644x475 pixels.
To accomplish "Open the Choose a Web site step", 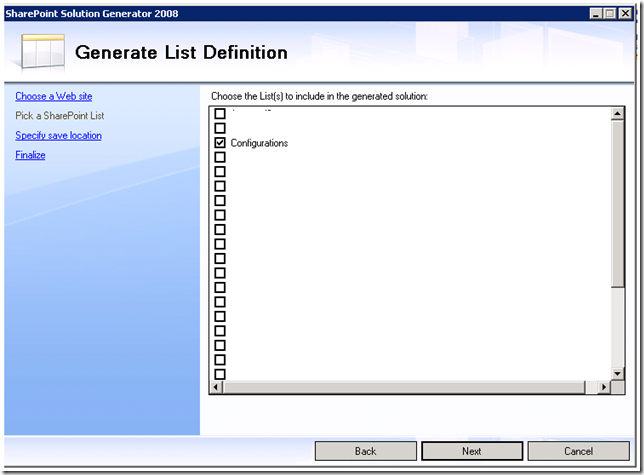I will 53,96.
